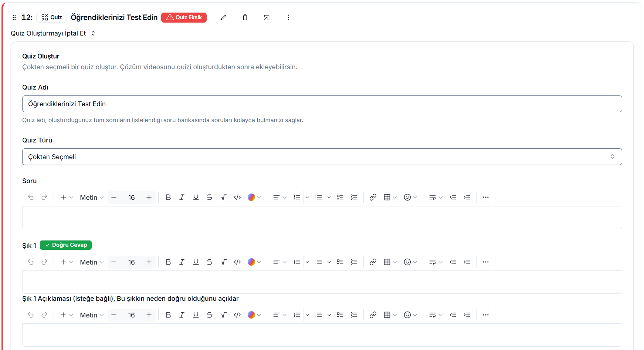
Task: Undo in the Şık 1 editor toolbar
Action: [x=31, y=262]
